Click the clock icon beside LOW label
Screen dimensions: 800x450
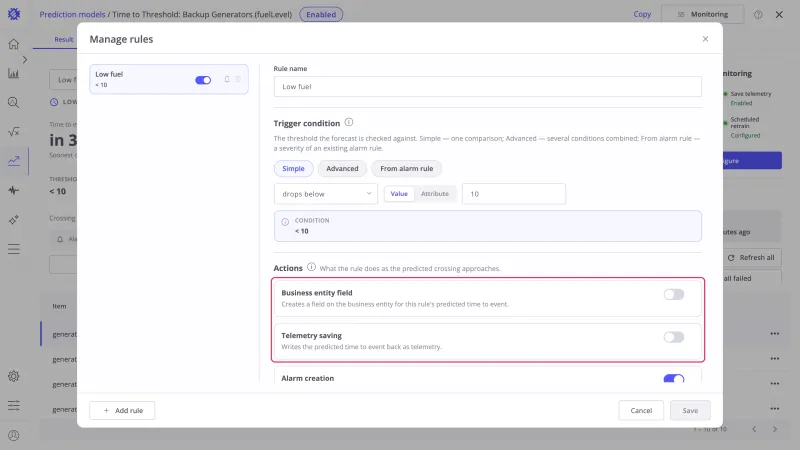54,102
